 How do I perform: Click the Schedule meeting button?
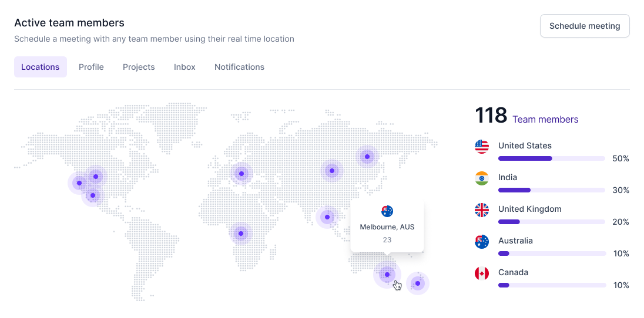tap(585, 26)
